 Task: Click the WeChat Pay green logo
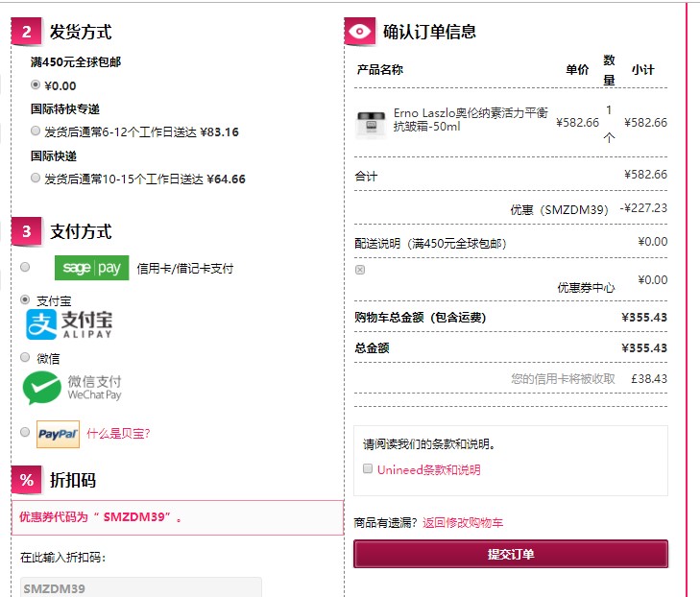pyautogui.click(x=72, y=388)
